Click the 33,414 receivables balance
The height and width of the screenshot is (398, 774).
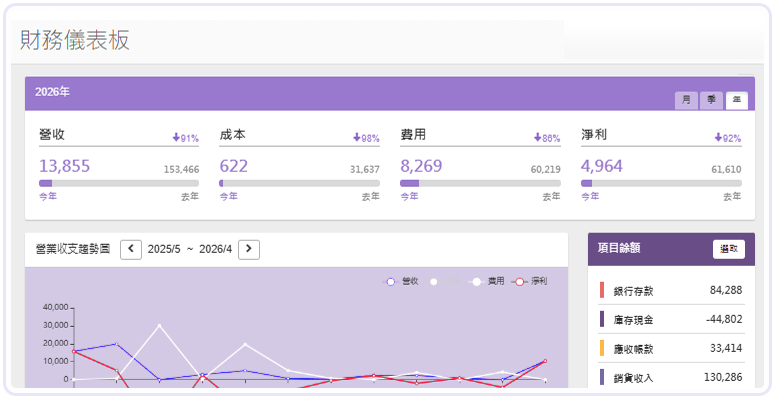(726, 348)
